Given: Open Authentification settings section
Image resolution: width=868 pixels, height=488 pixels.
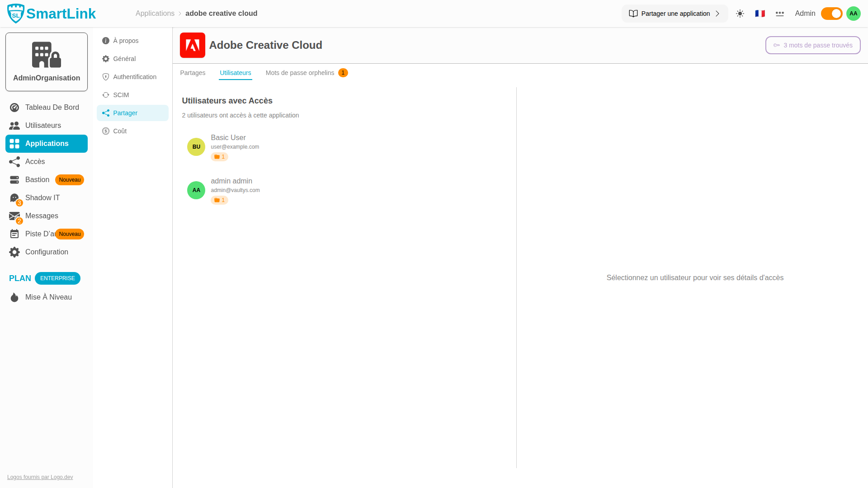Looking at the screenshot, I should pos(135,77).
